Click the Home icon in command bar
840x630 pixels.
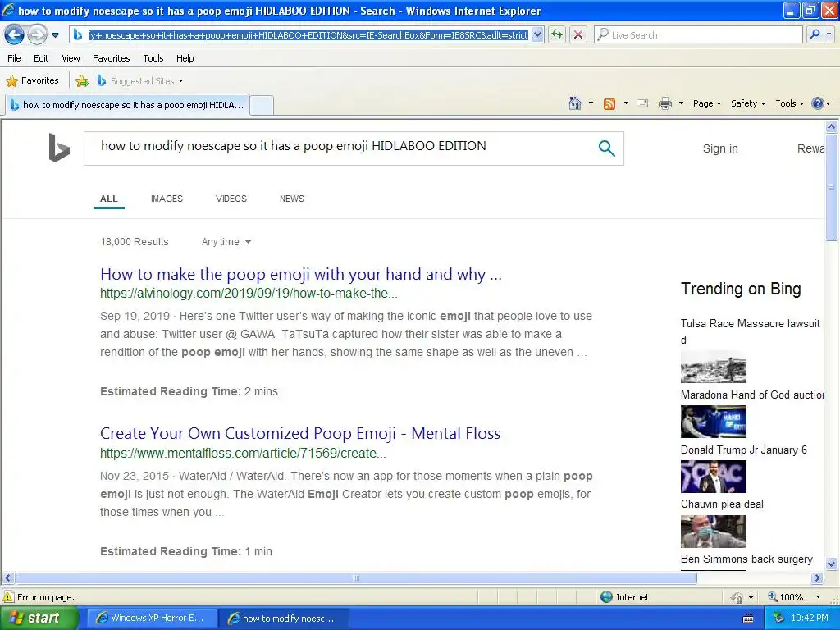(x=575, y=103)
